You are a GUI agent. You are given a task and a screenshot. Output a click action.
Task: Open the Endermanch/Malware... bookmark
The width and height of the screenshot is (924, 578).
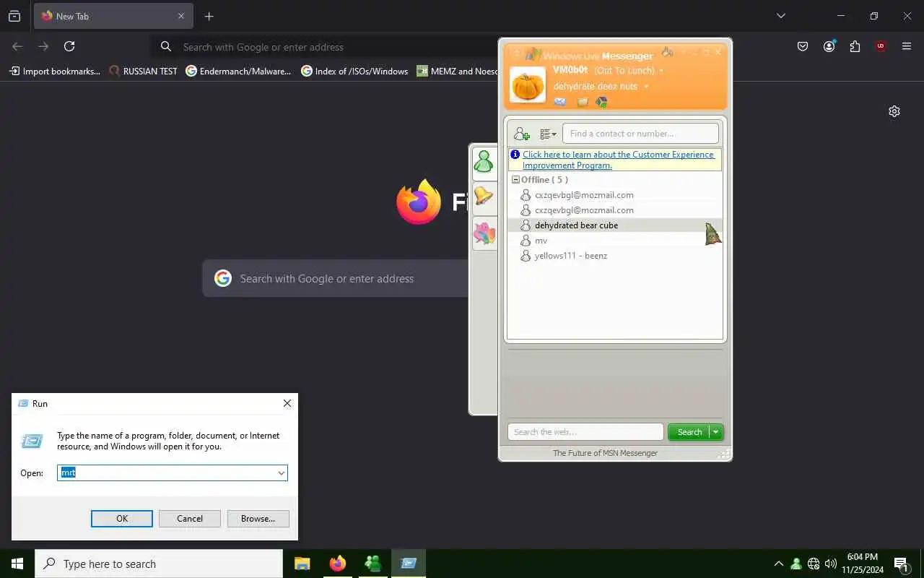239,72
